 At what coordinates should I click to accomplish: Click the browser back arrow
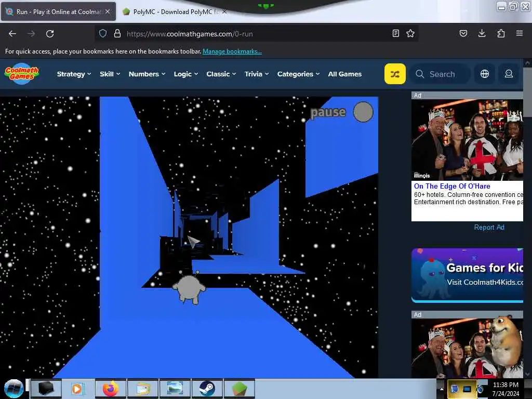point(12,34)
